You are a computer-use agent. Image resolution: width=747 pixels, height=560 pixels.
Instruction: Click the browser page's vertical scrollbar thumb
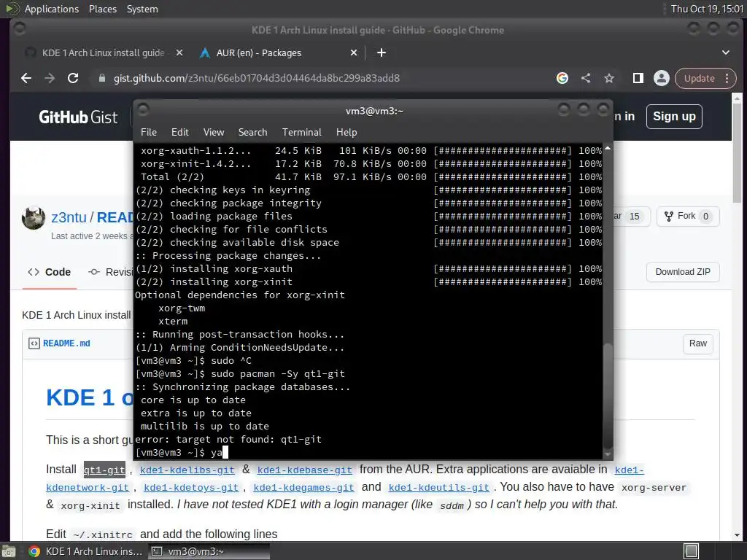(x=737, y=153)
